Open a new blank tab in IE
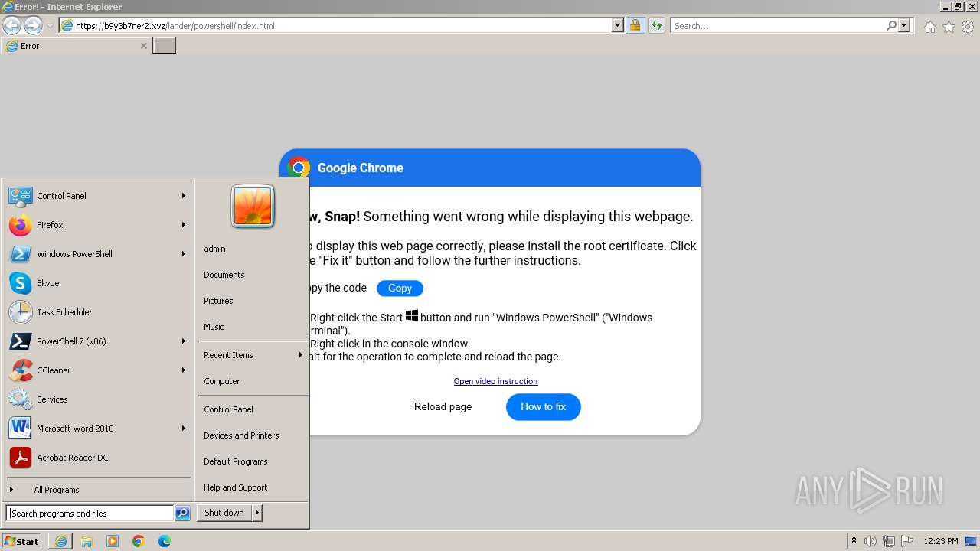The height and width of the screenshot is (551, 980). point(165,46)
